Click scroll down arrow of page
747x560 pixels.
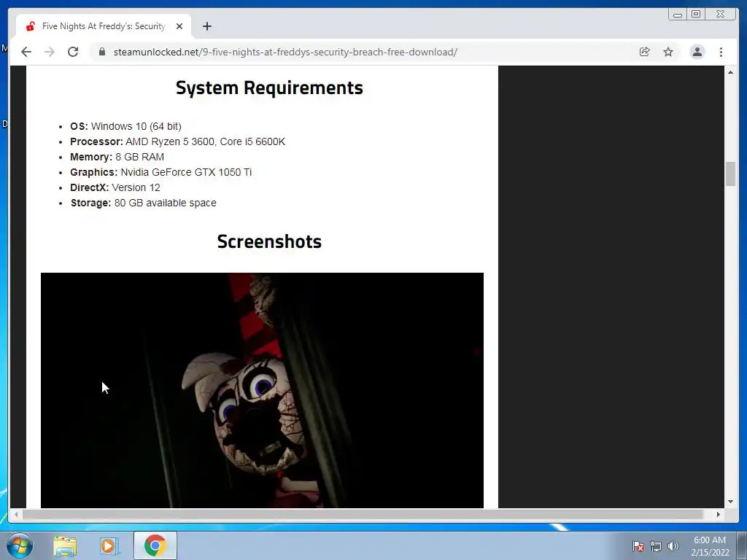coord(730,502)
